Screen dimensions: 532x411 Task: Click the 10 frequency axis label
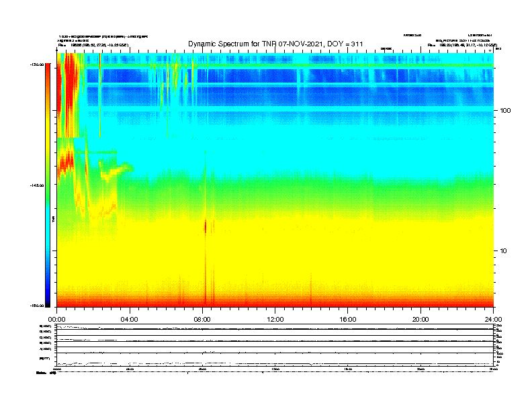pyautogui.click(x=503, y=251)
